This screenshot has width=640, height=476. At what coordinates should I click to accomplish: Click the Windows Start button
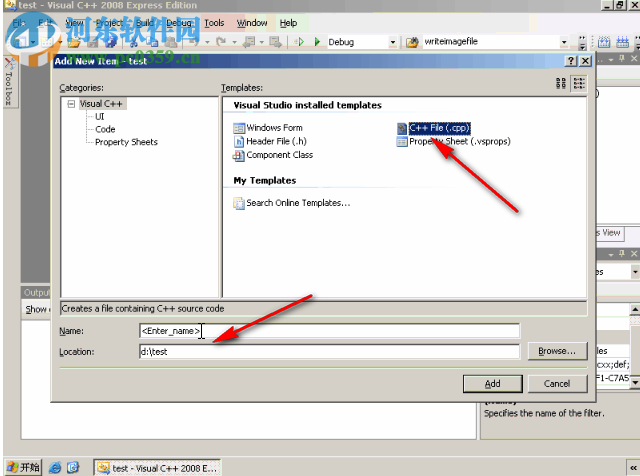tap(23, 467)
